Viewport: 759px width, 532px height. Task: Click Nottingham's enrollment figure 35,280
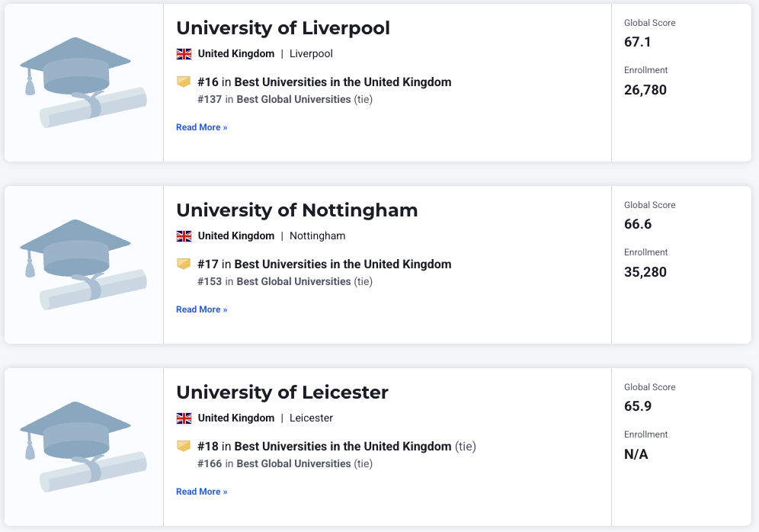tap(645, 272)
